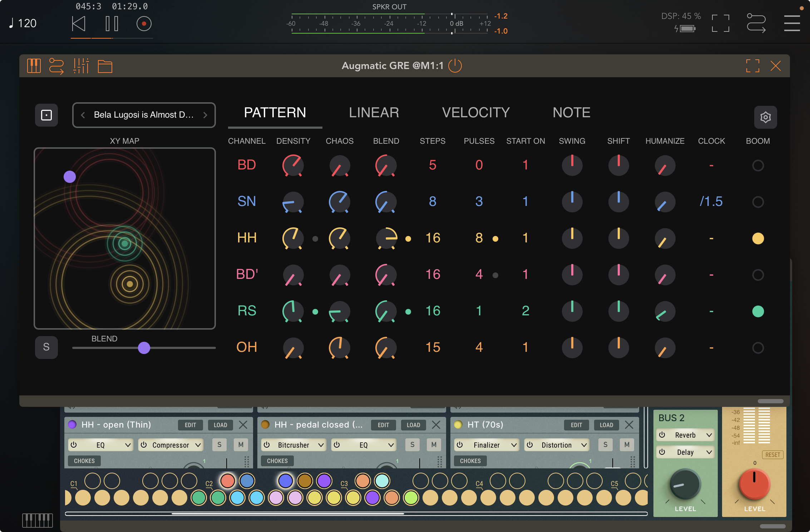Screen dimensions: 810x532
Task: Switch to the VELOCITY tab
Action: (476, 113)
